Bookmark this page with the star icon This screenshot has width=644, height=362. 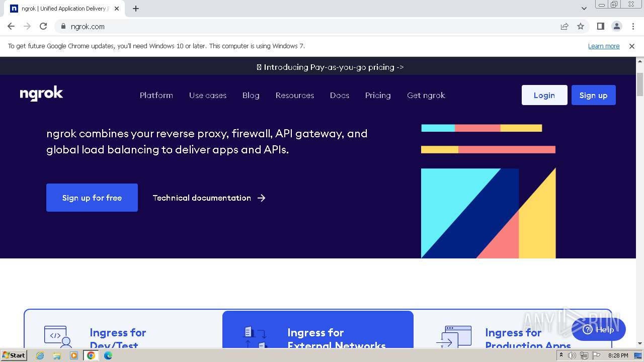(x=581, y=26)
